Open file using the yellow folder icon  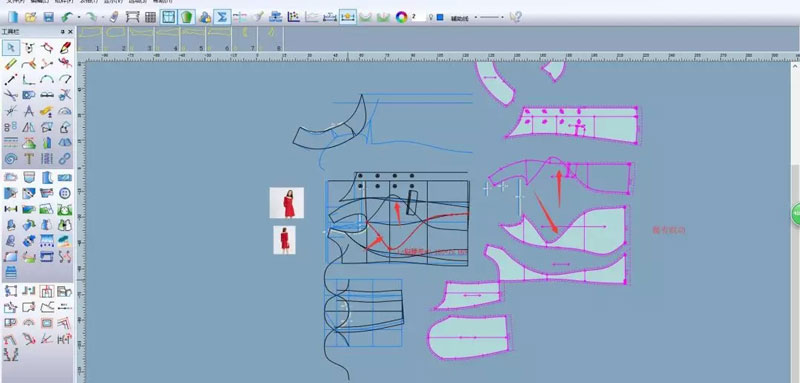tap(31, 17)
